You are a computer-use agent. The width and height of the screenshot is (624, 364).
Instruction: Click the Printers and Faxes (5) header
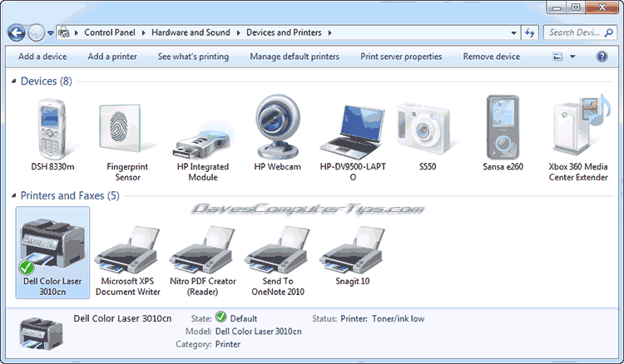click(x=70, y=195)
